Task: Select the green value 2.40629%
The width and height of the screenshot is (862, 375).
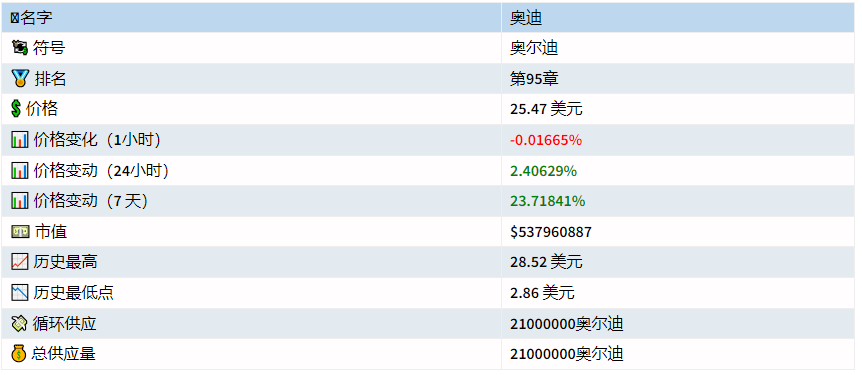Action: point(543,171)
